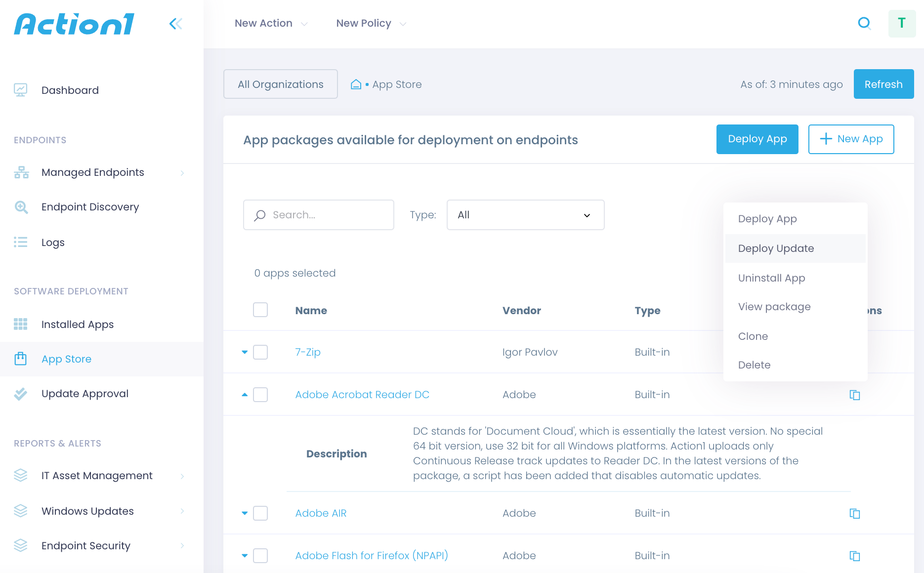Click the App Store breadcrumb text
The height and width of the screenshot is (573, 924).
pos(397,84)
